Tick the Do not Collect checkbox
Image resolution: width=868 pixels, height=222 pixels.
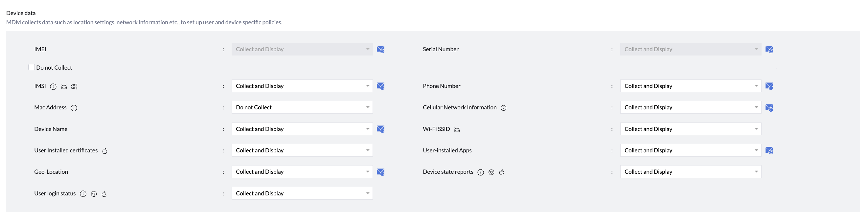coord(31,67)
